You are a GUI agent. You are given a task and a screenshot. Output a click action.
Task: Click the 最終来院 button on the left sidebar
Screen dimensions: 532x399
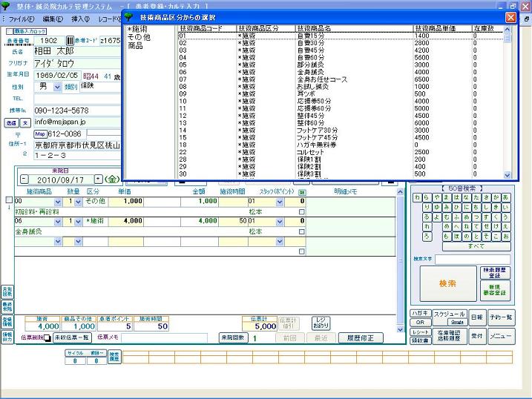coord(7,306)
